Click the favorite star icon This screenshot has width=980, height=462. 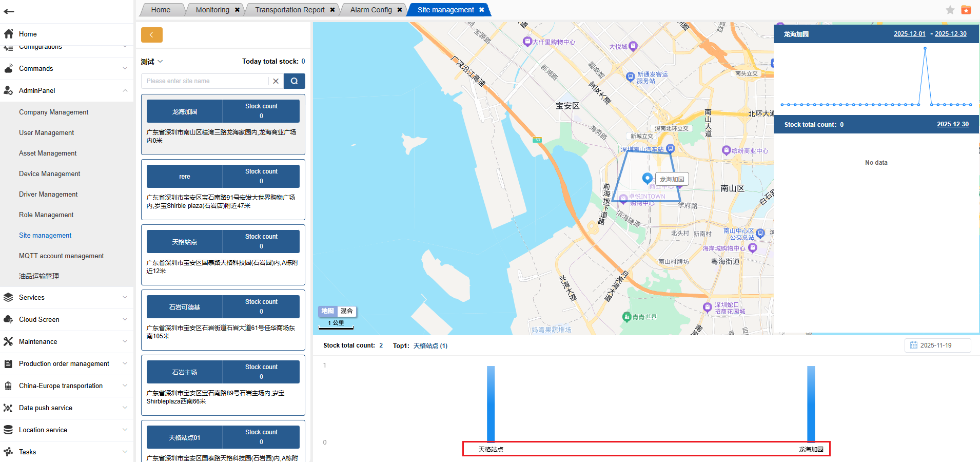tap(950, 10)
